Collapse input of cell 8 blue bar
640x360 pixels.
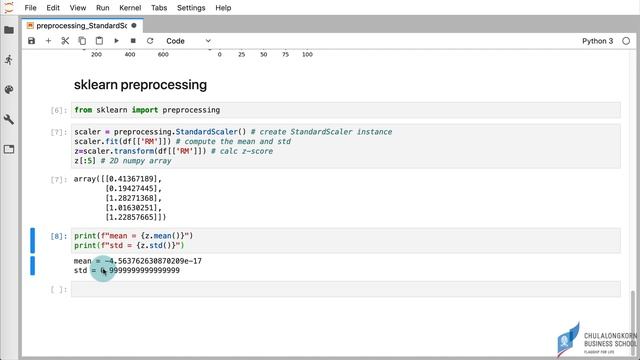(x=33, y=240)
